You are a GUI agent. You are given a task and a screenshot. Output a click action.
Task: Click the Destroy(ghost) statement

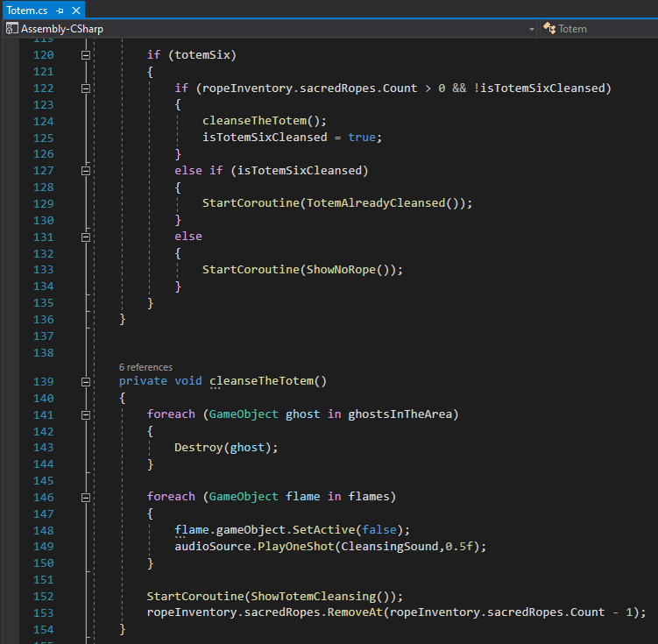pyautogui.click(x=225, y=448)
